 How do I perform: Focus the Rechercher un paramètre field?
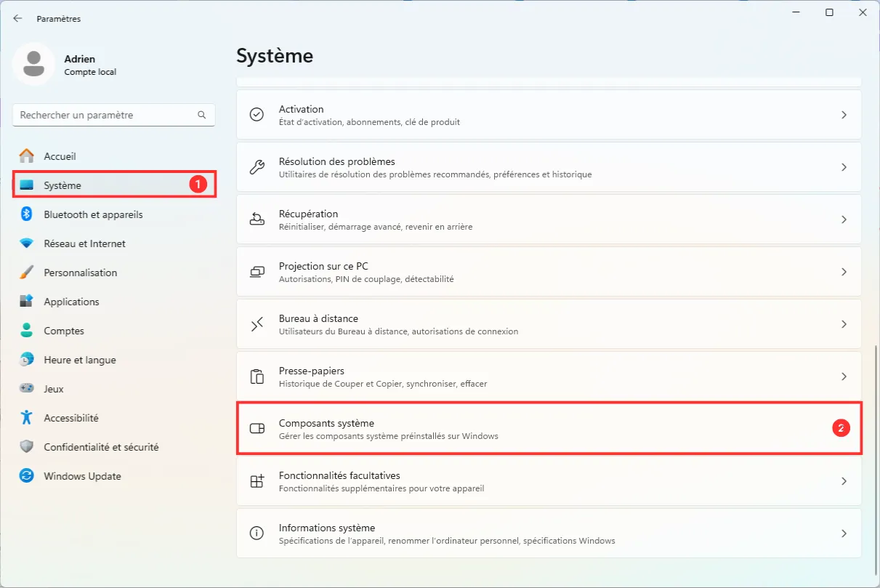[x=114, y=115]
